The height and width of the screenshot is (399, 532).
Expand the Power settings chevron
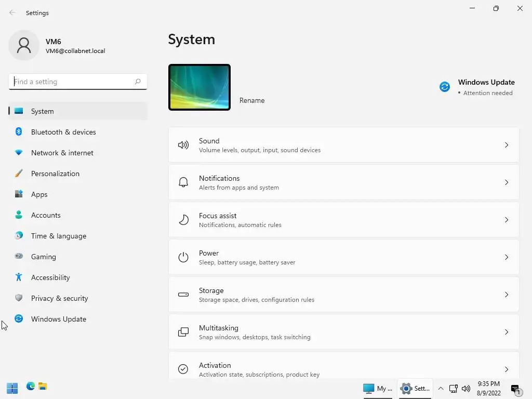(506, 257)
